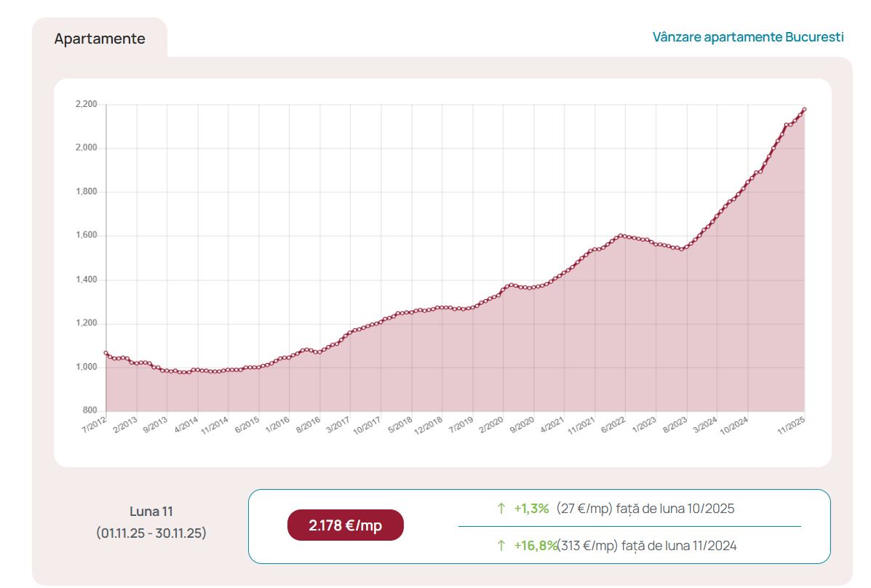Click the 10/2024 x-axis label
Image resolution: width=871 pixels, height=588 pixels.
coord(735,426)
